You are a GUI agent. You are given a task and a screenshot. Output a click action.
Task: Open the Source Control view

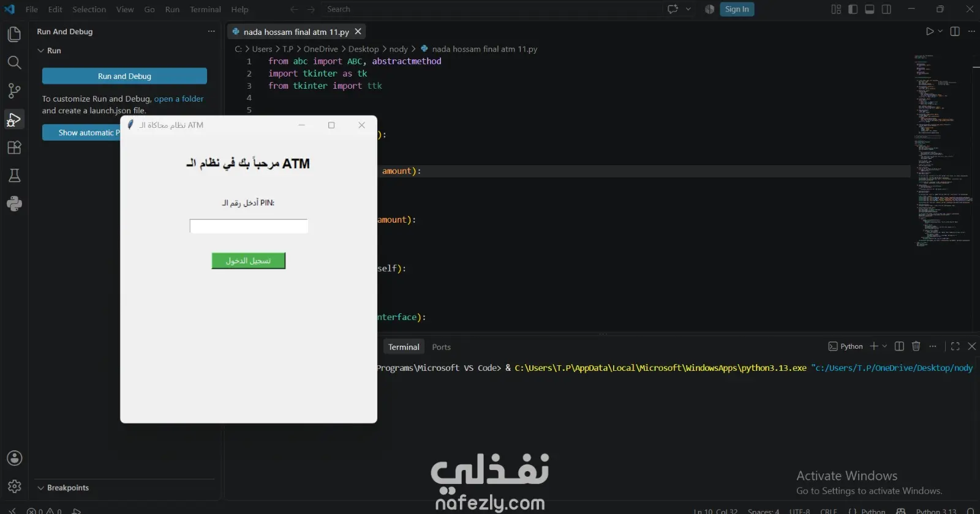[x=14, y=91]
